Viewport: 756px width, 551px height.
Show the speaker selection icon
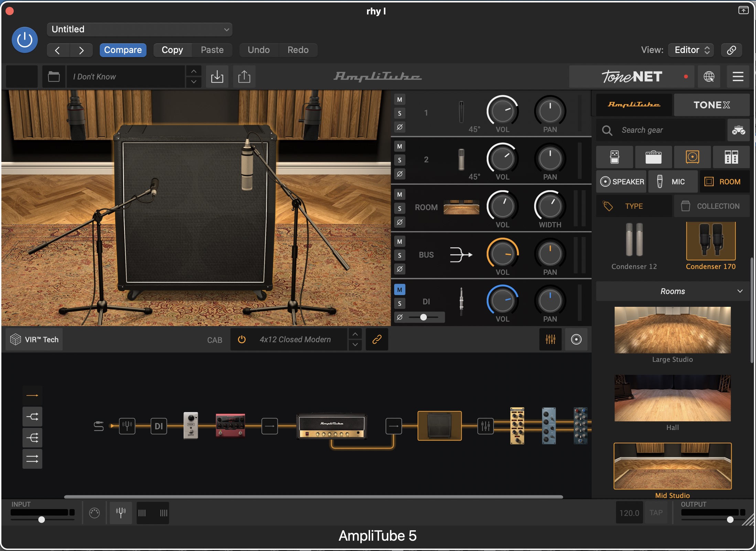(576, 339)
